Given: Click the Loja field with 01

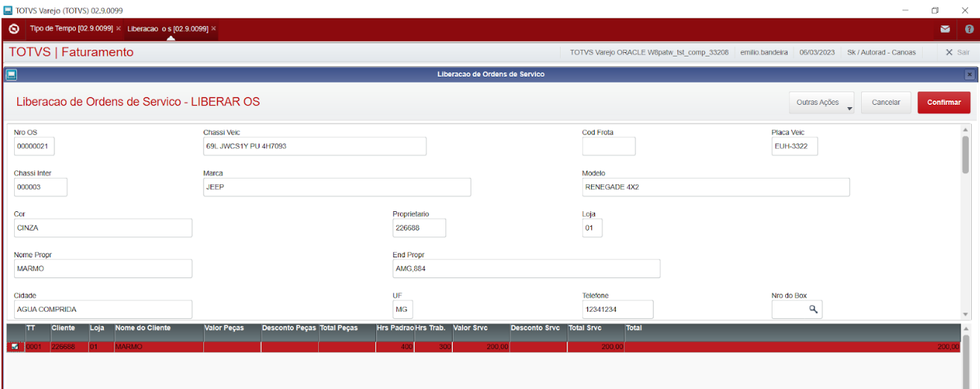Looking at the screenshot, I should click(592, 228).
